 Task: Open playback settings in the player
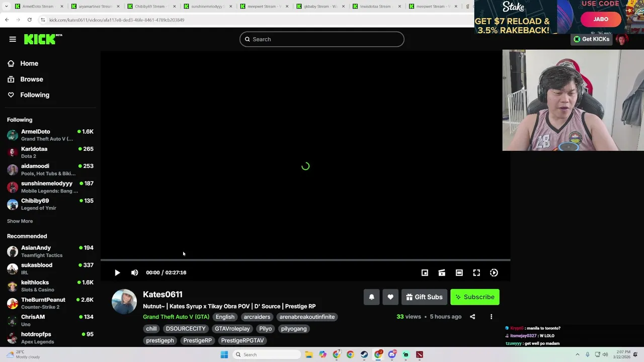tap(494, 273)
